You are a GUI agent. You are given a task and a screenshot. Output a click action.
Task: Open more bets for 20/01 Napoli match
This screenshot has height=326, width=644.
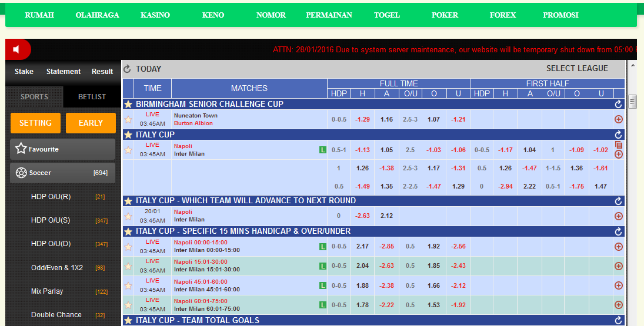tap(619, 216)
